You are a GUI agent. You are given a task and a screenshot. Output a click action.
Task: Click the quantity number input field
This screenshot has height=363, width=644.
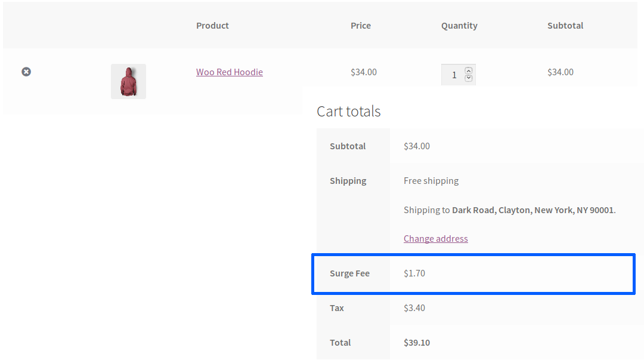[454, 75]
